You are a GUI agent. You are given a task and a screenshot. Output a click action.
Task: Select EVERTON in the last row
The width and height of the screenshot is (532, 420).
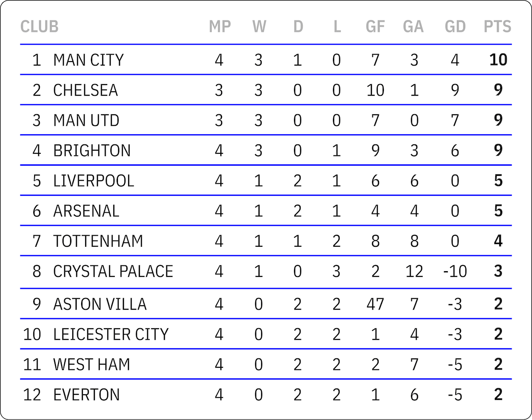tap(86, 394)
